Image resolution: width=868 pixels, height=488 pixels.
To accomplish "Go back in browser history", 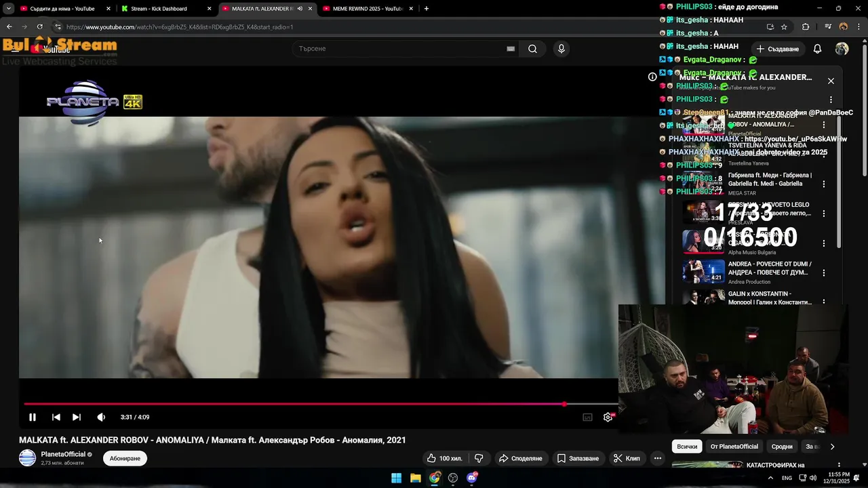I will (9, 27).
